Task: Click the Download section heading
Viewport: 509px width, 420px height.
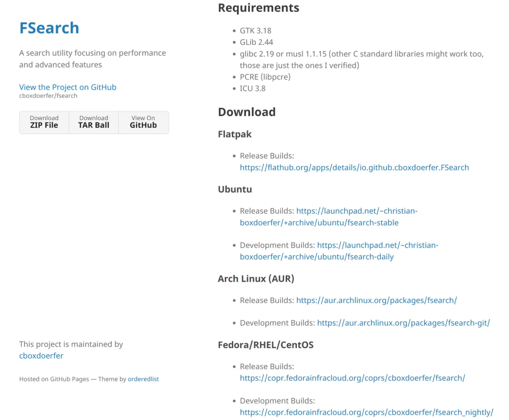Action: point(246,112)
